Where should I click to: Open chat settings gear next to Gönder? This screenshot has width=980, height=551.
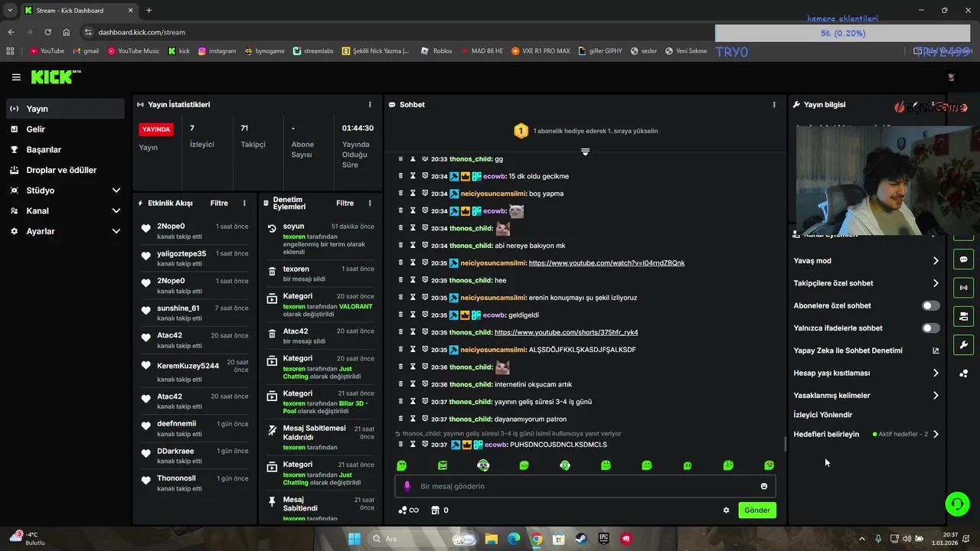[x=726, y=510]
